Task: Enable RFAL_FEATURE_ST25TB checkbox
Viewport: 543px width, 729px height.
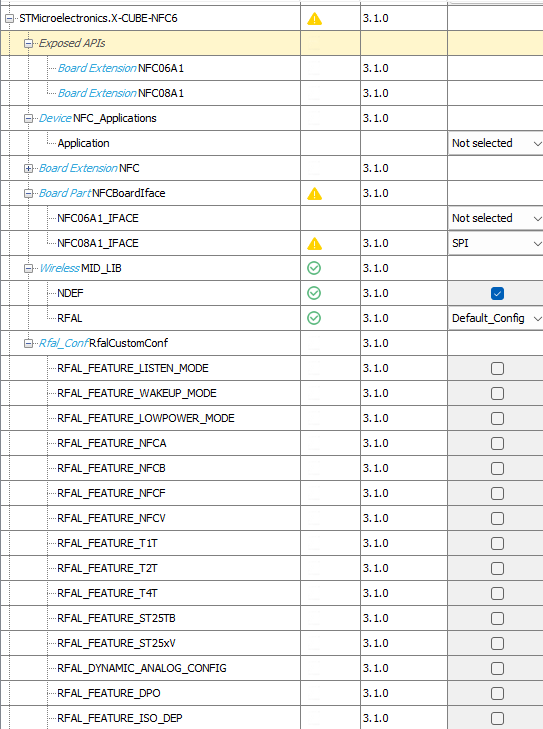Action: 497,619
